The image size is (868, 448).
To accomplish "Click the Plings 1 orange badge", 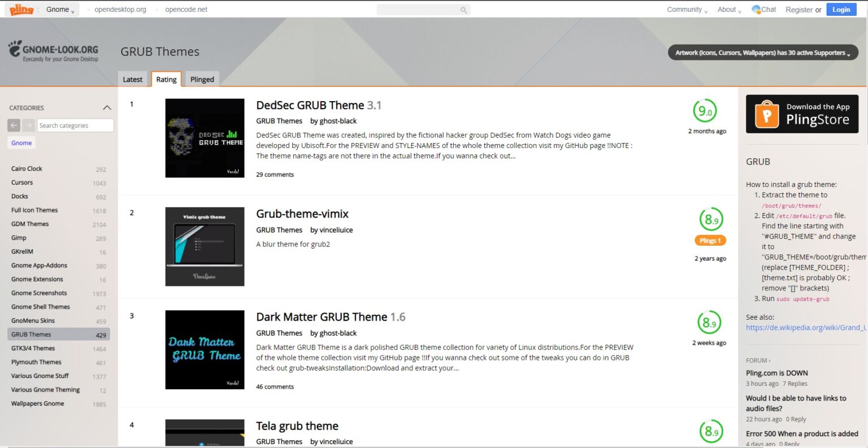I will pyautogui.click(x=710, y=241).
